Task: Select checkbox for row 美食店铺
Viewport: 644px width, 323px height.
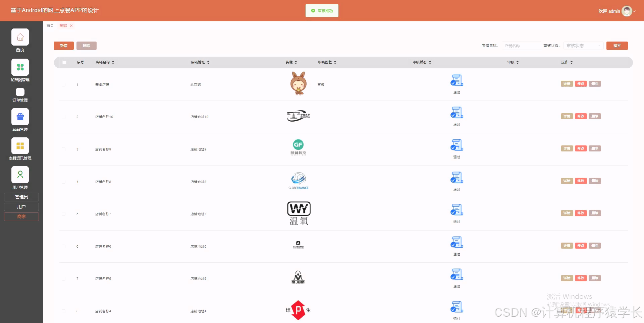Action: [x=64, y=84]
